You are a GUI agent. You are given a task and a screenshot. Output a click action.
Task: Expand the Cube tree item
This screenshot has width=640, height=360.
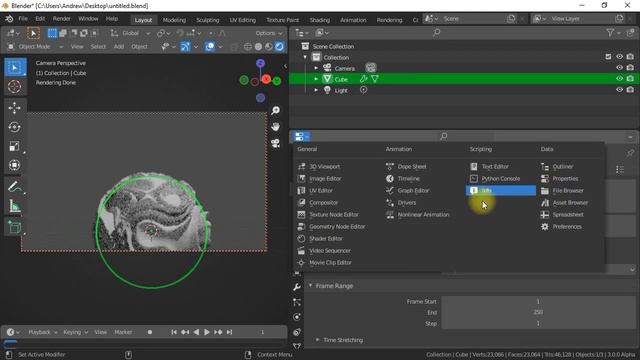click(316, 79)
